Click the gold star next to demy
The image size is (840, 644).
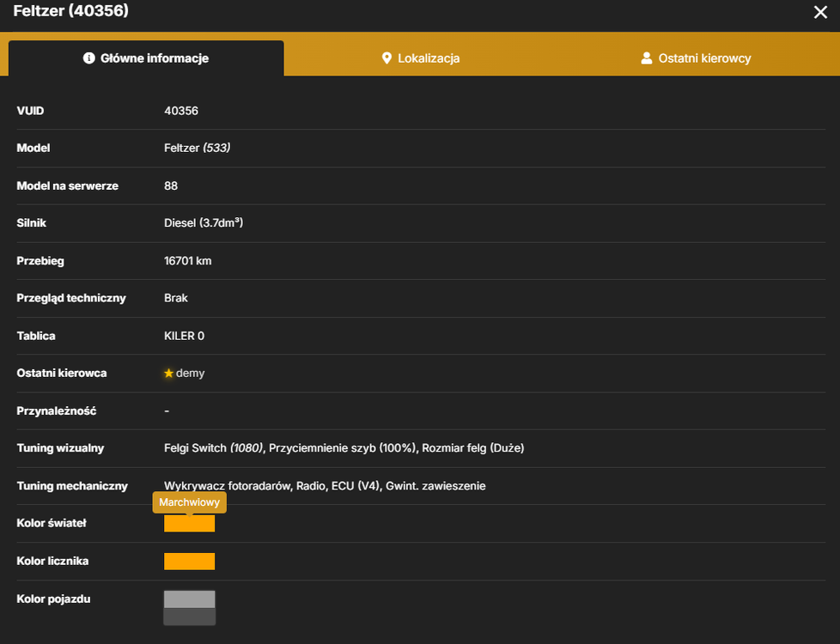(168, 373)
